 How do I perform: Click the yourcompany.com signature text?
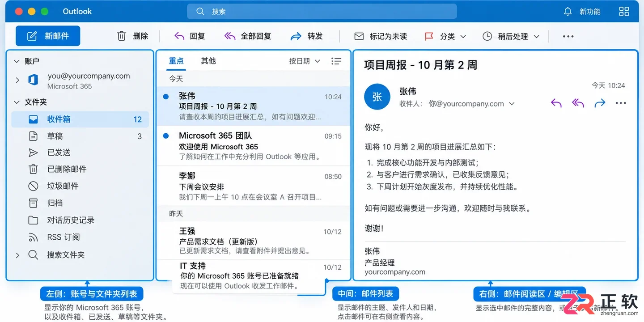(395, 272)
